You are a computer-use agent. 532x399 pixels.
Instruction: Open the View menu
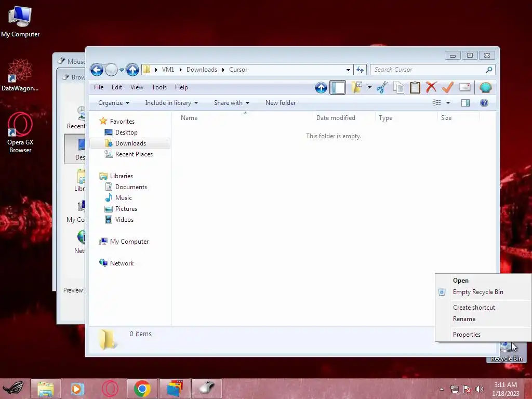[137, 87]
